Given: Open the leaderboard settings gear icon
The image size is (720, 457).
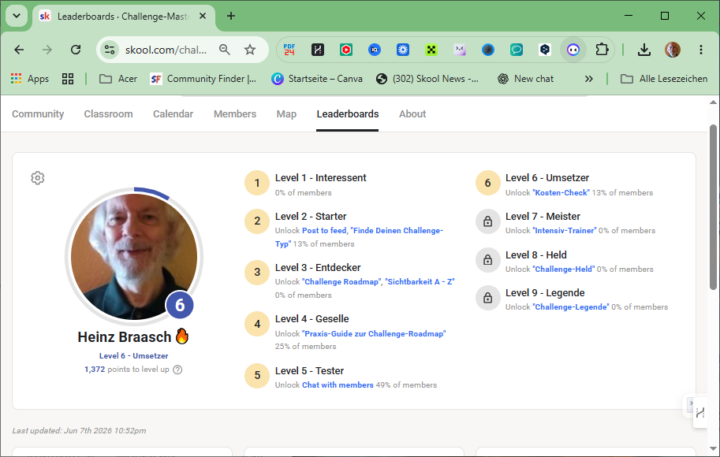Looking at the screenshot, I should 38,178.
